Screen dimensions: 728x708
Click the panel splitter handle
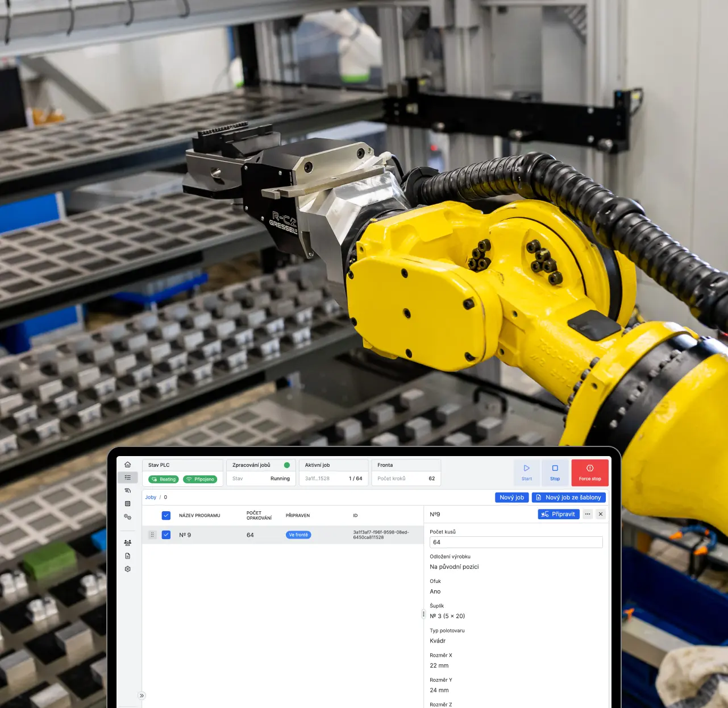423,614
